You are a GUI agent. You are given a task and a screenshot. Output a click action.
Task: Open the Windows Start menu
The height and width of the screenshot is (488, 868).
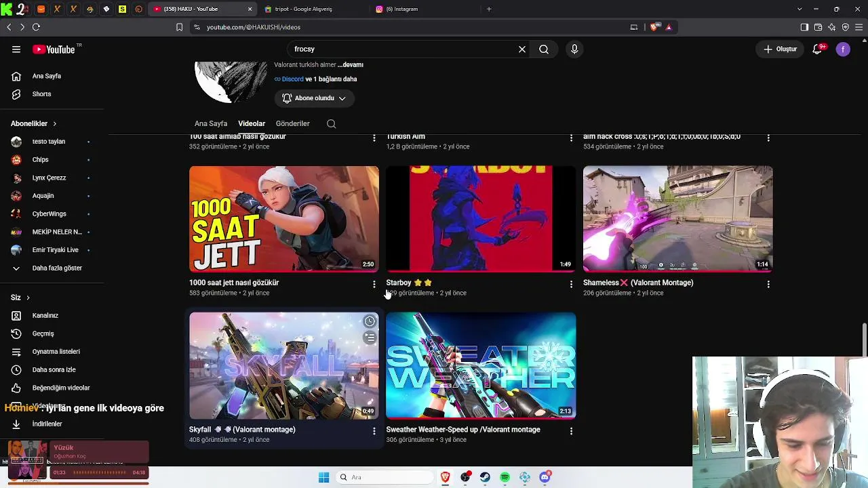tap(323, 477)
